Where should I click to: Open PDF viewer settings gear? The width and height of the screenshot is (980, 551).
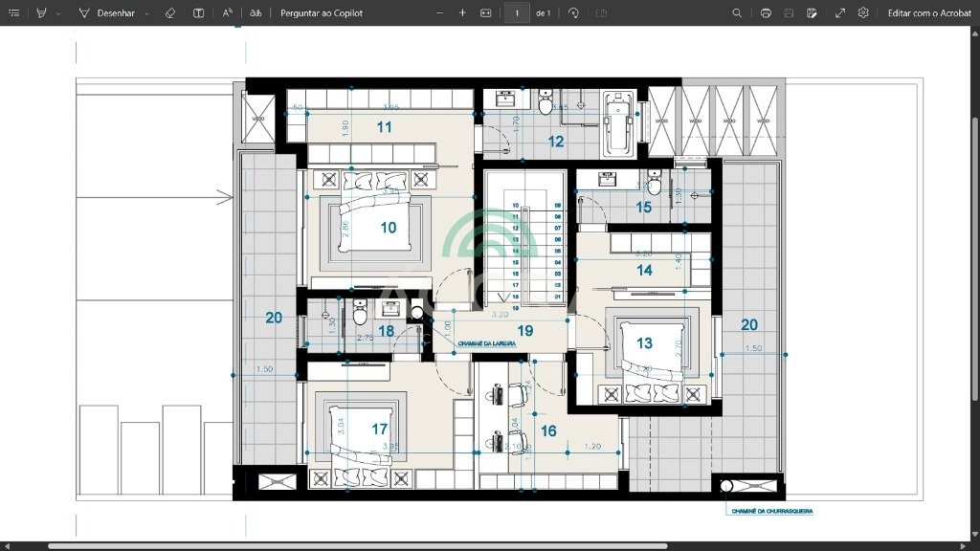[x=863, y=13]
